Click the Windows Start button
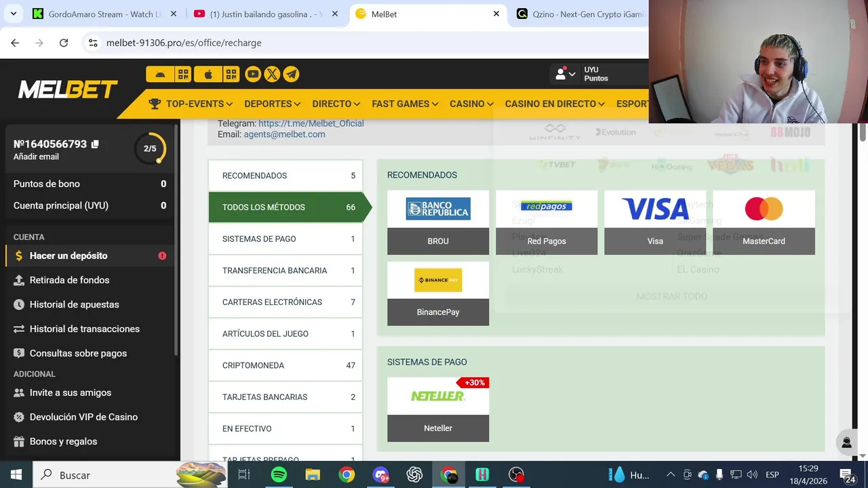This screenshot has width=868, height=488. point(16,475)
